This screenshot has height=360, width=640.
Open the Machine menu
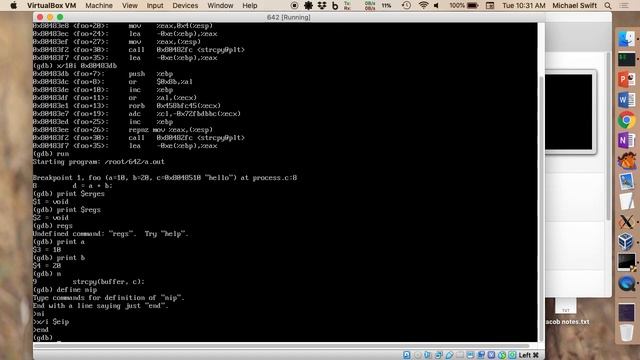[x=99, y=6]
